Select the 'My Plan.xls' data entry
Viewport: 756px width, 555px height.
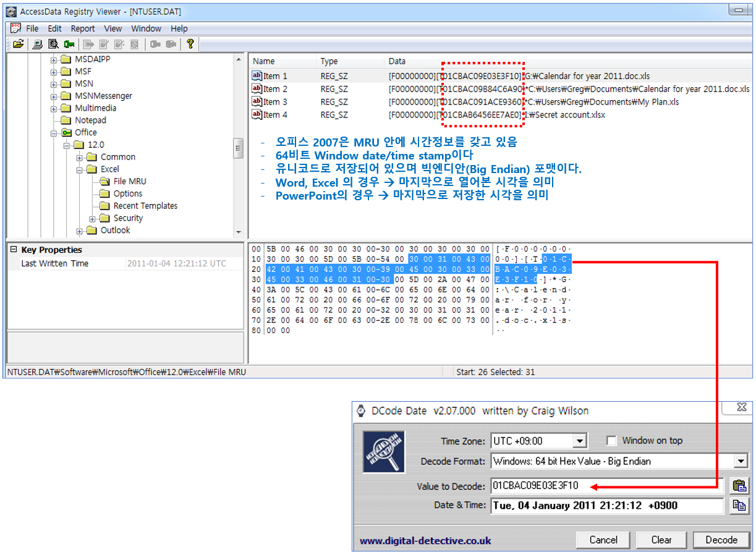[x=534, y=102]
